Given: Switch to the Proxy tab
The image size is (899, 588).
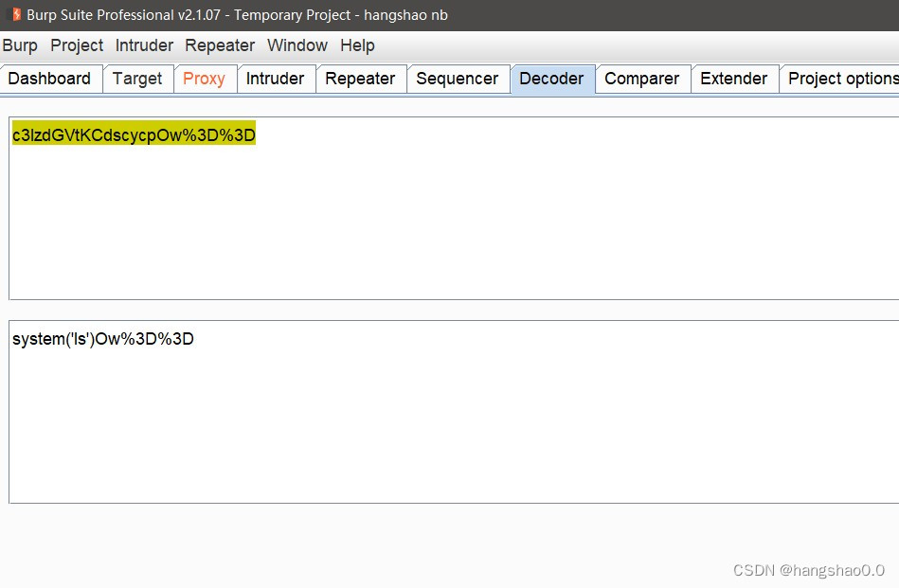Looking at the screenshot, I should (x=204, y=79).
